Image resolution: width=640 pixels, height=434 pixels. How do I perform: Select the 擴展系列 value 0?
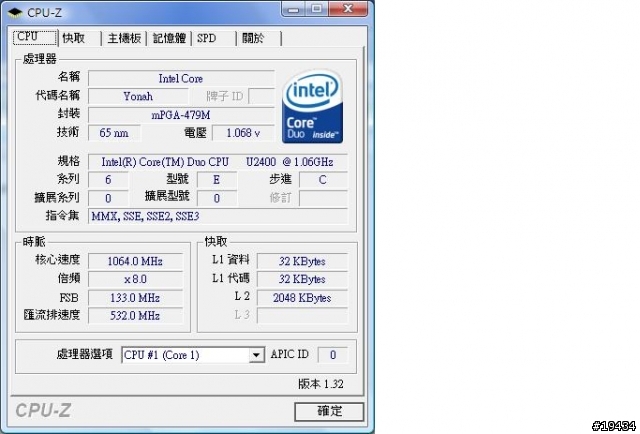[x=108, y=198]
